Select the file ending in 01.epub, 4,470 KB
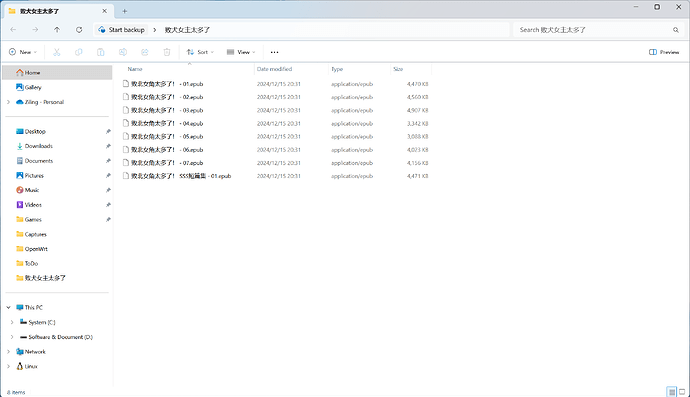 [275, 84]
